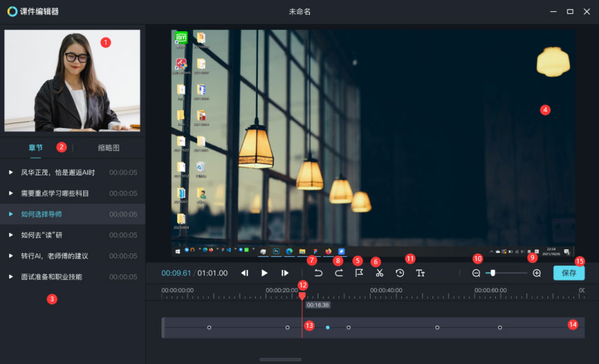Image resolution: width=599 pixels, height=364 pixels.
Task: Zoom out the timeline with minus magnifier
Action: tap(476, 274)
